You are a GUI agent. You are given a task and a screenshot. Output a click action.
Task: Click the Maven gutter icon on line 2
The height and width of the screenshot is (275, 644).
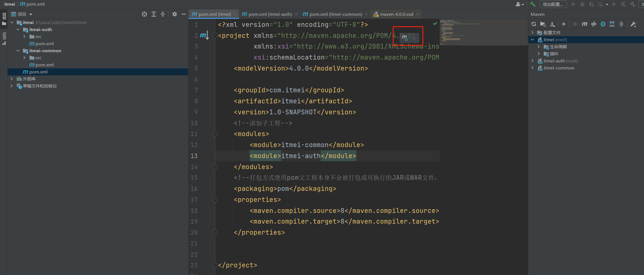[x=205, y=35]
